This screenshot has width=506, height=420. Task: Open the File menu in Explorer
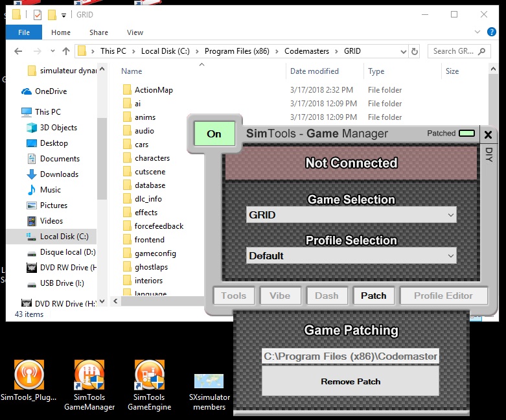(x=24, y=32)
